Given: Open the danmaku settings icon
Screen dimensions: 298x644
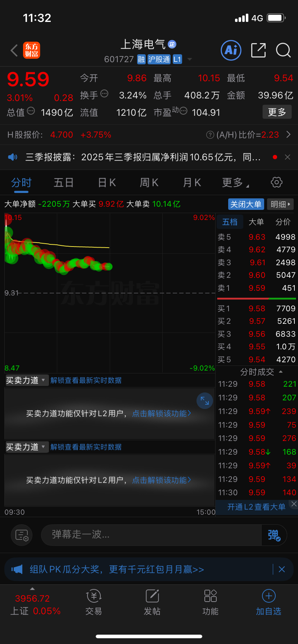Looking at the screenshot, I should 22,535.
